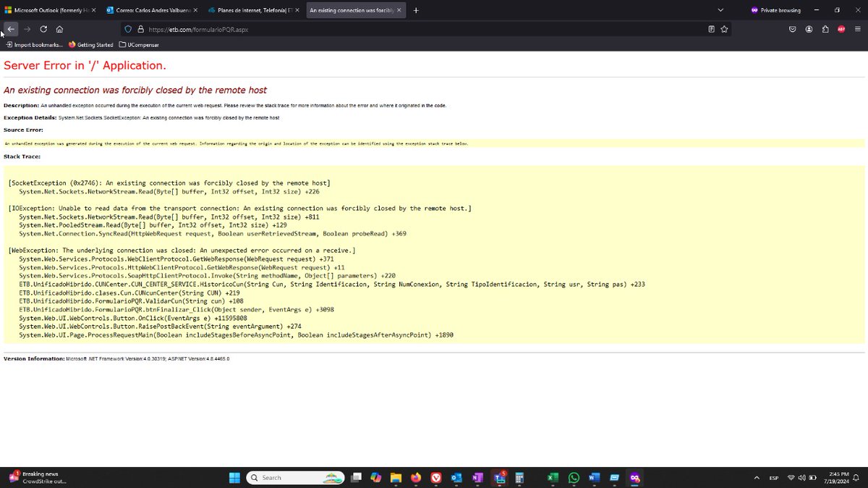The width and height of the screenshot is (868, 488).
Task: Open File Explorer from the taskbar
Action: click(396, 478)
